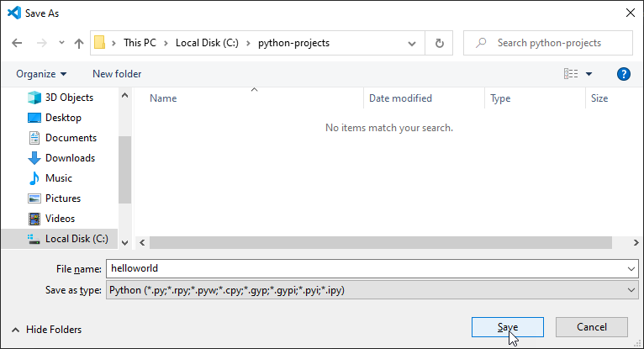The width and height of the screenshot is (644, 349).
Task: Click the folder icon in address bar
Action: tap(100, 43)
